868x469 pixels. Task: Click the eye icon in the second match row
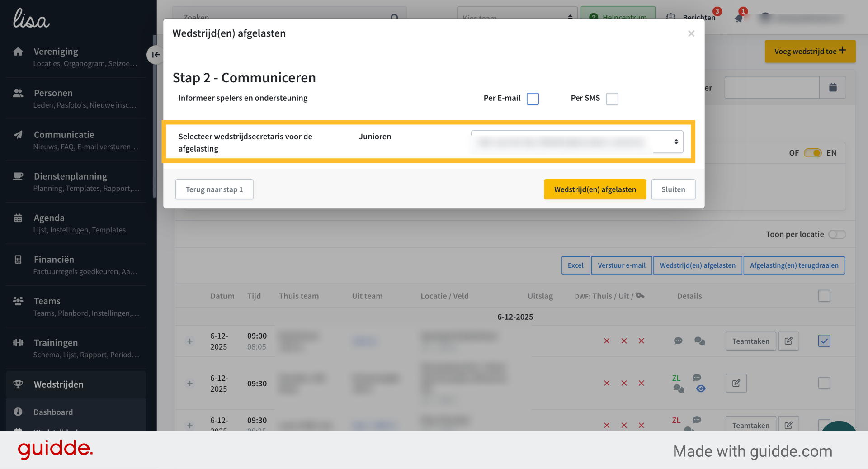point(701,388)
